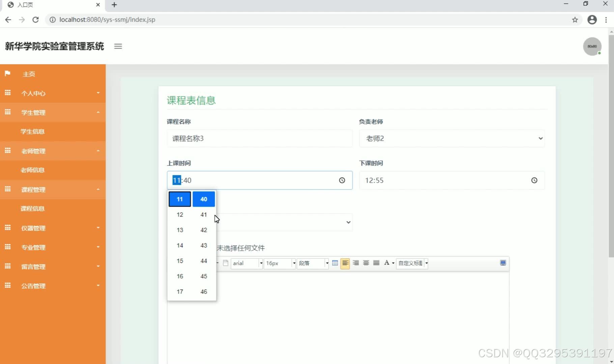Image resolution: width=614 pixels, height=364 pixels.
Task: Select hour 16 in time picker
Action: point(180,276)
